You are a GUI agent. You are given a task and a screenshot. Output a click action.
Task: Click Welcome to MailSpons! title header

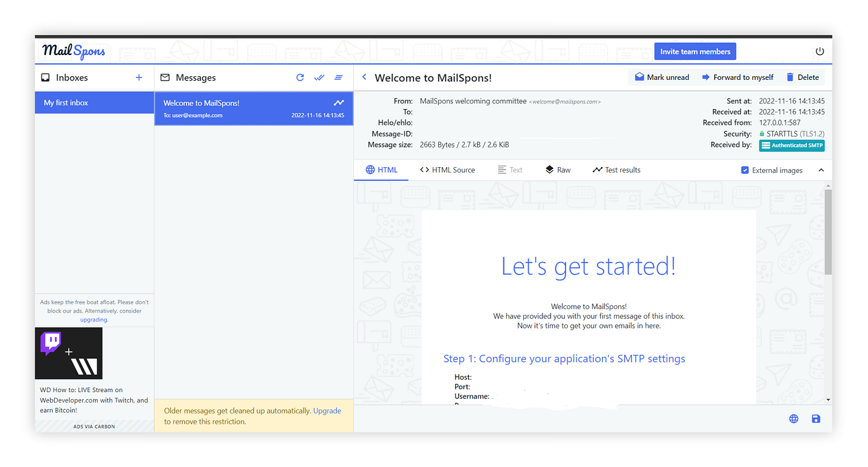click(433, 78)
